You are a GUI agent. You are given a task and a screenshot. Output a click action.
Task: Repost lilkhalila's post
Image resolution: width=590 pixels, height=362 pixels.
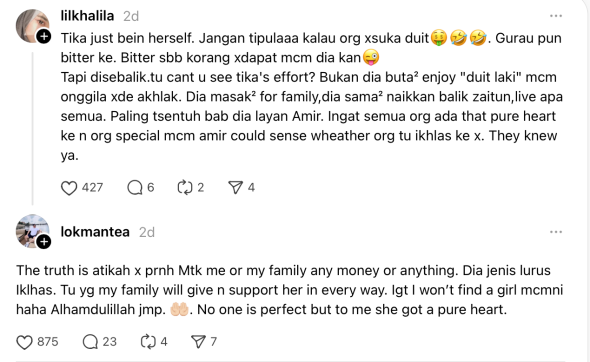click(185, 187)
